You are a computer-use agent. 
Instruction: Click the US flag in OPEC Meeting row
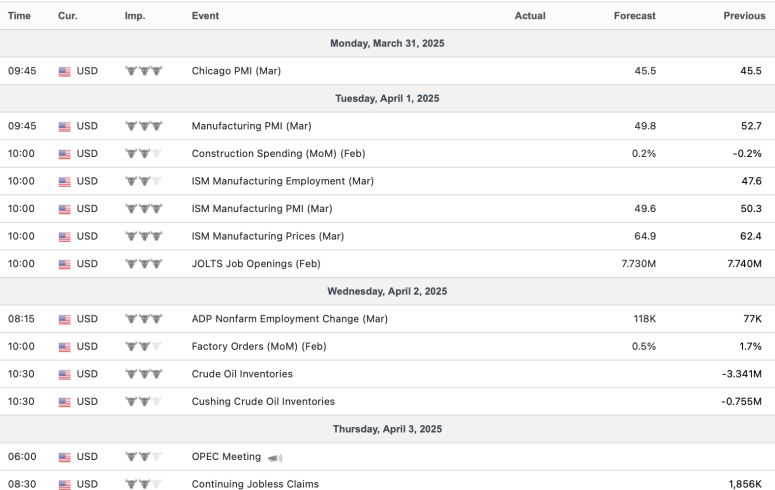pyautogui.click(x=64, y=458)
